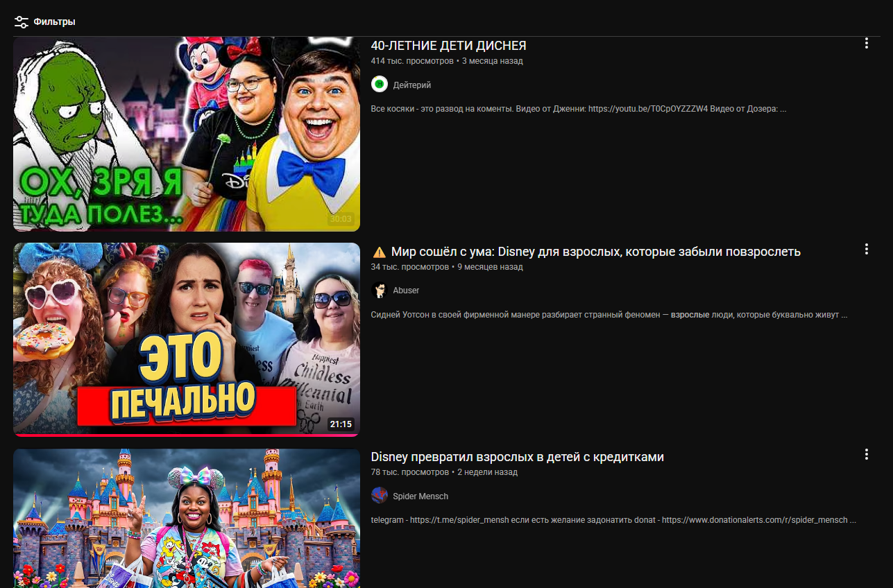Viewport: 893px width, 588px height.
Task: Click description starting with telegram
Action: click(x=613, y=520)
